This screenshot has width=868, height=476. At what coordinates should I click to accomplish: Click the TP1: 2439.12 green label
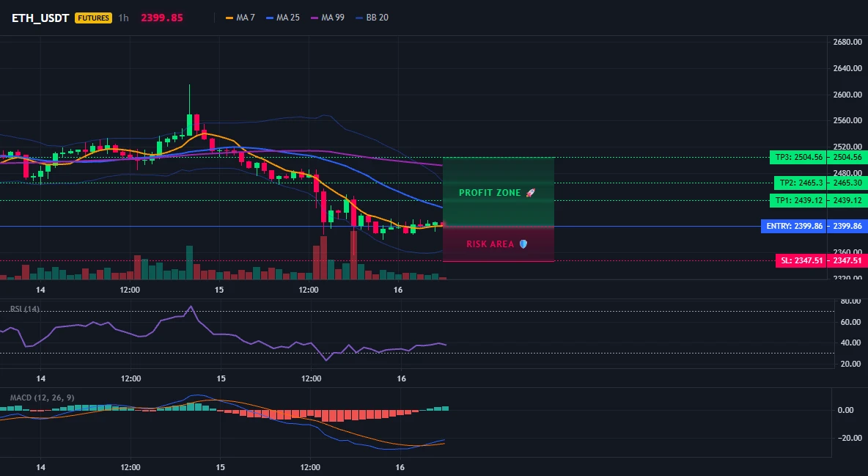[798, 201]
